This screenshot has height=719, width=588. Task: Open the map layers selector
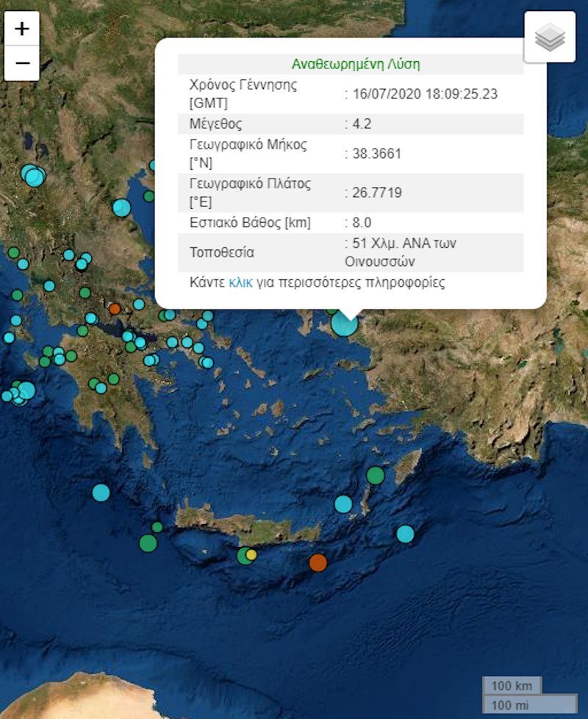(550, 37)
